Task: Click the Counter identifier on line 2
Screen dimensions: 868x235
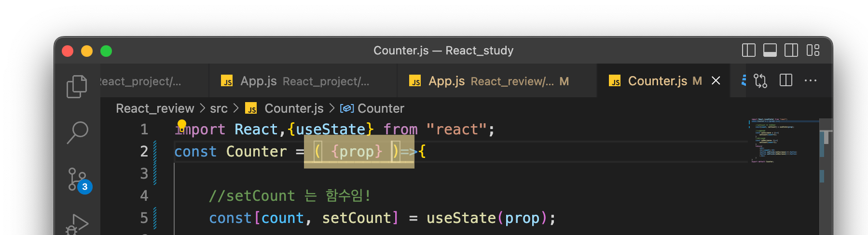Action: 256,152
